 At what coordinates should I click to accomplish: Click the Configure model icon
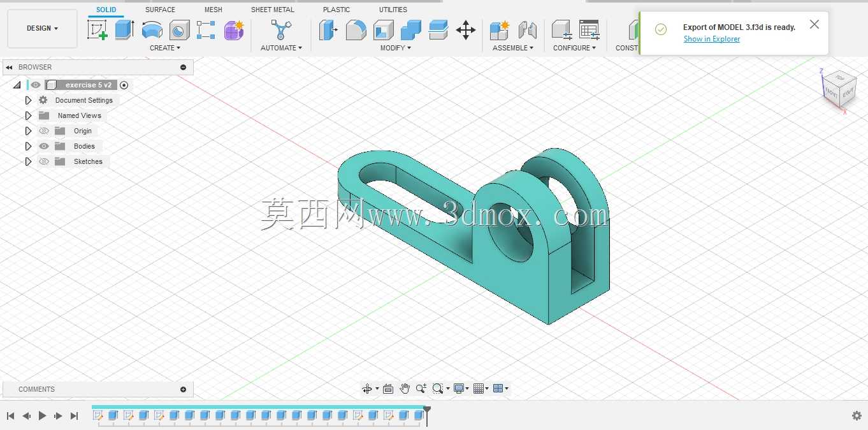pos(561,30)
